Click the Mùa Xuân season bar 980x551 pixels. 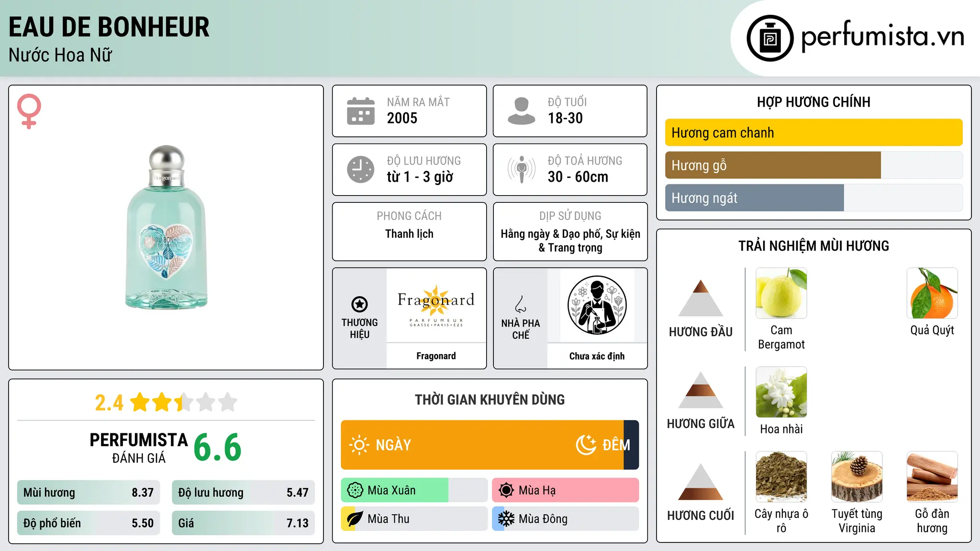[x=414, y=490]
